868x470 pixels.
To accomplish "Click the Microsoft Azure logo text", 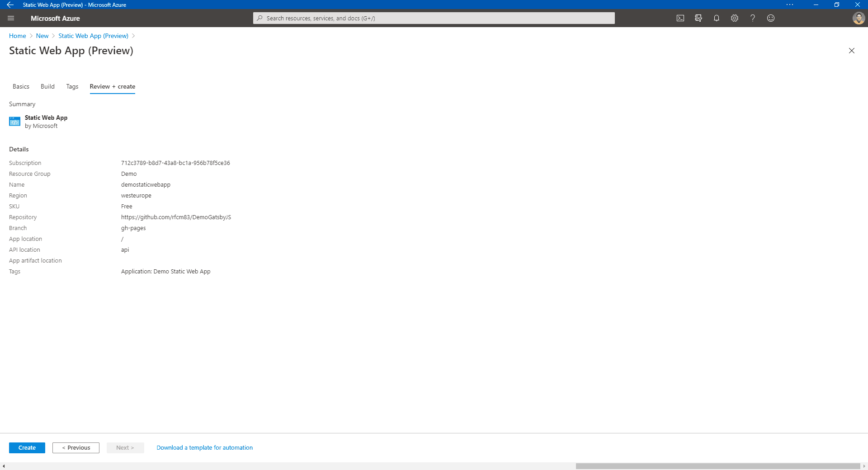I will [x=55, y=18].
